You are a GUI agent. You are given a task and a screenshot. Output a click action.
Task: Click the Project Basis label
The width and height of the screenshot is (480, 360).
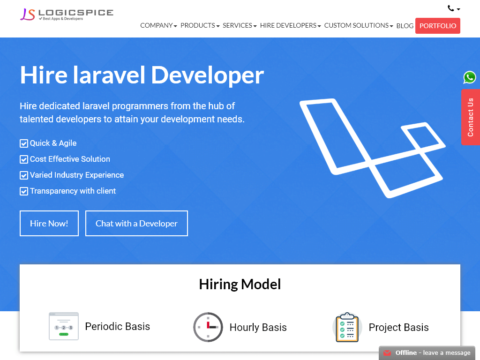[x=399, y=327]
